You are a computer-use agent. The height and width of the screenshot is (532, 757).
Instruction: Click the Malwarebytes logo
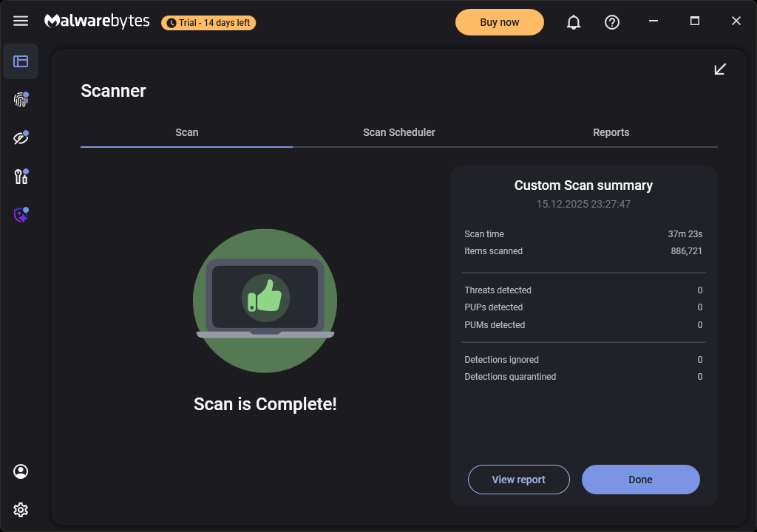(x=97, y=21)
